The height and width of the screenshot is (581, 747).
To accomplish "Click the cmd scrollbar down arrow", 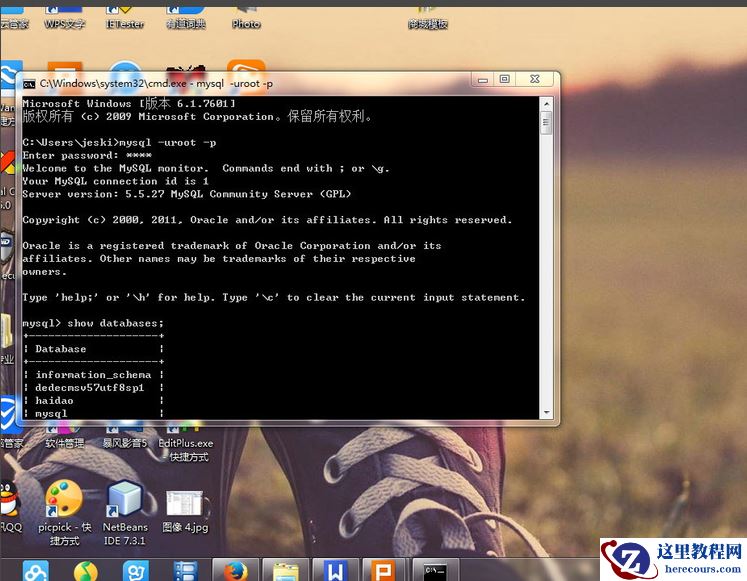I will click(x=546, y=412).
